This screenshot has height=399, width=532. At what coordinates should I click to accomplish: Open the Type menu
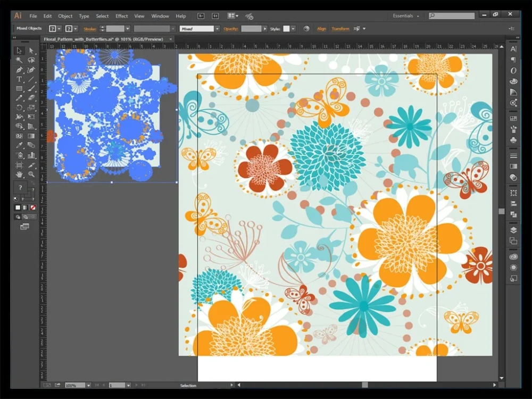coord(84,16)
